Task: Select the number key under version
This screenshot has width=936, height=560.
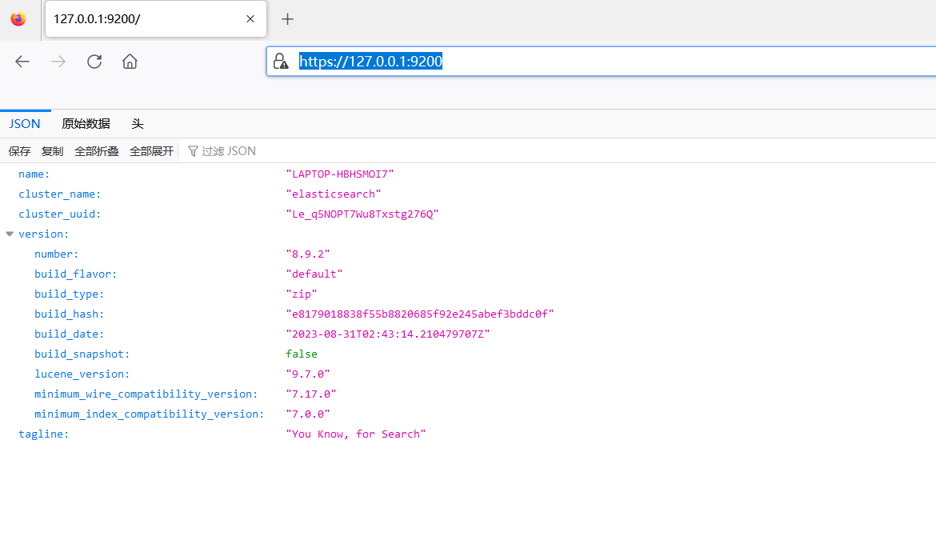Action: pyautogui.click(x=57, y=254)
